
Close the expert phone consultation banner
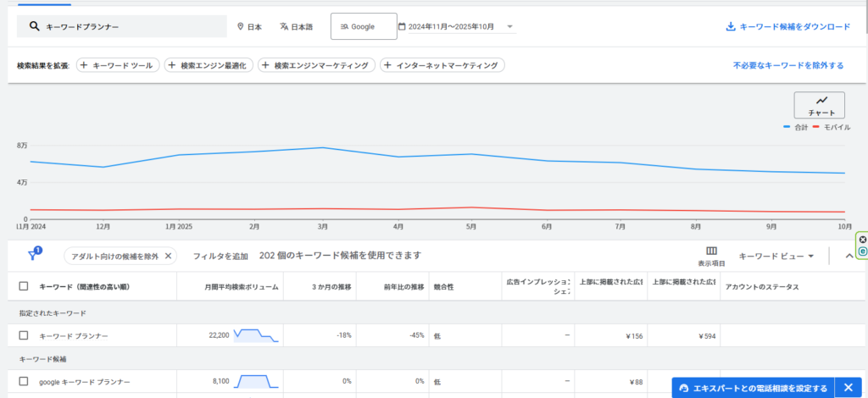tap(848, 388)
